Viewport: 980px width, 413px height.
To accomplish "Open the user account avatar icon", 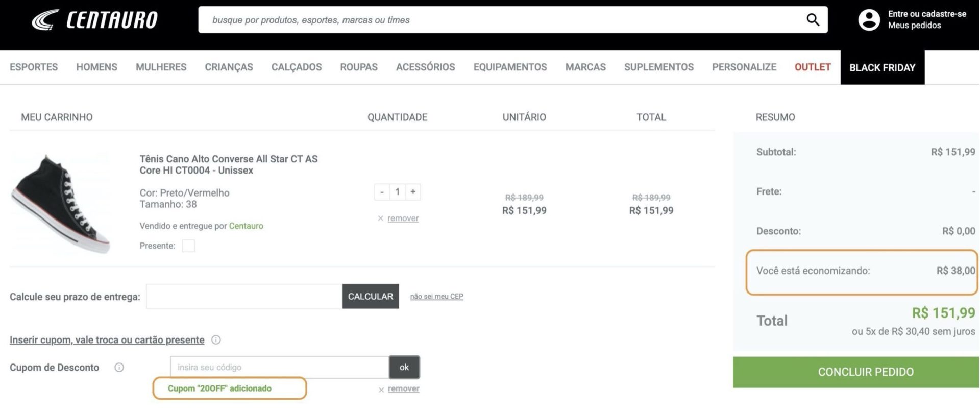I will click(x=869, y=20).
